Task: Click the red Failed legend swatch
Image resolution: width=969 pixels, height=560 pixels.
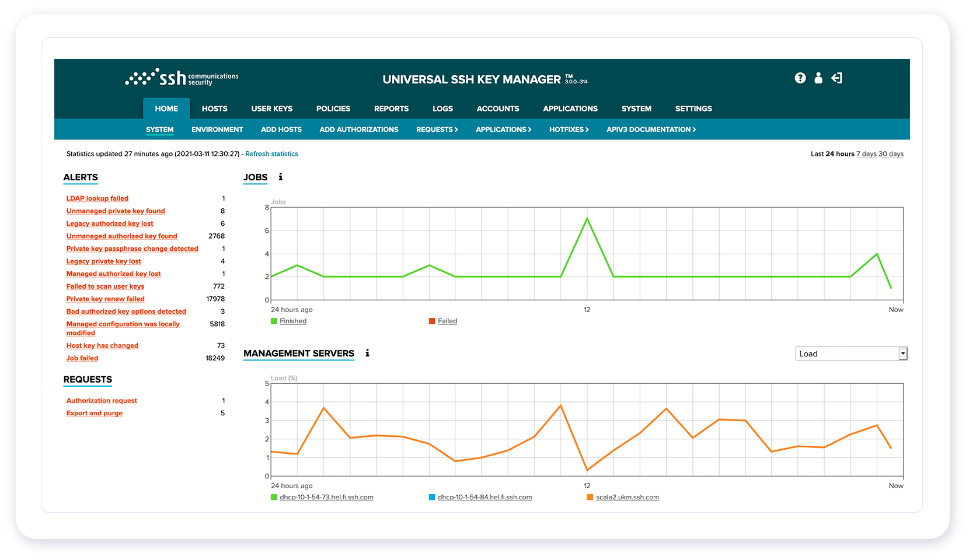Action: (432, 321)
